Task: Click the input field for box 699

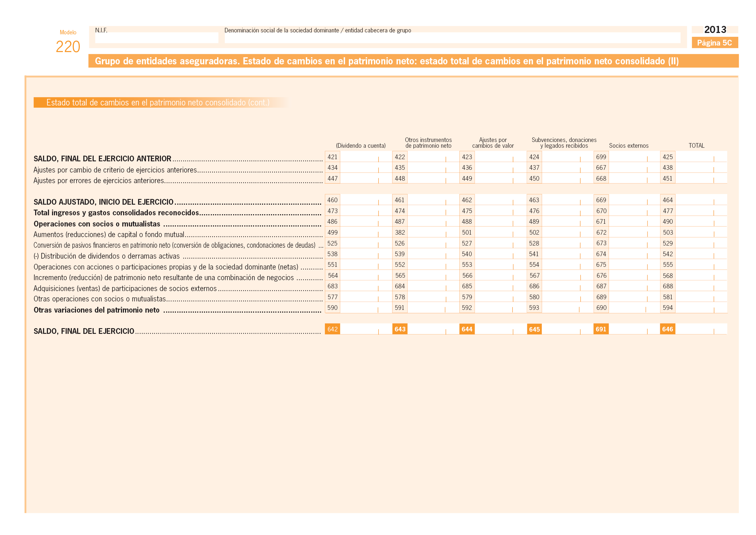Action: click(634, 157)
